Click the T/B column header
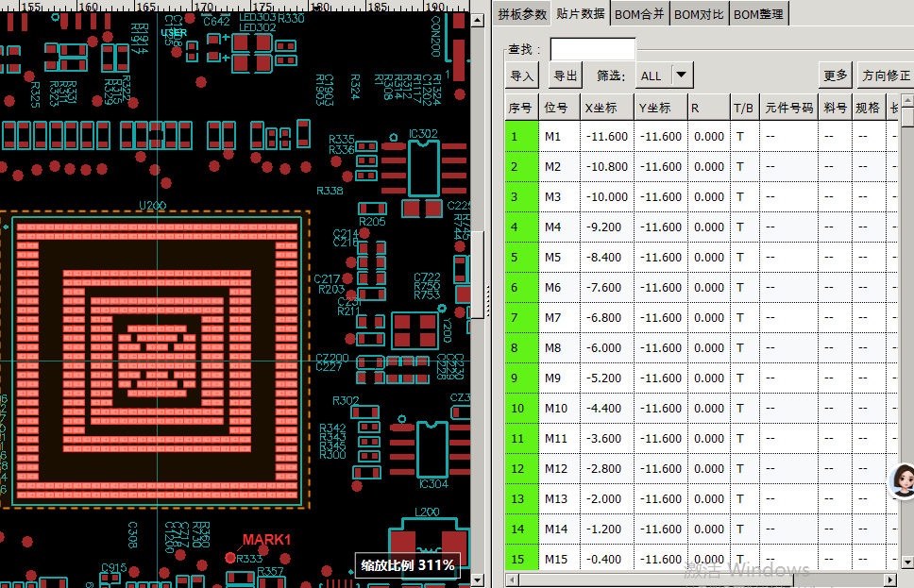Screen dimensions: 914x588 745,108
